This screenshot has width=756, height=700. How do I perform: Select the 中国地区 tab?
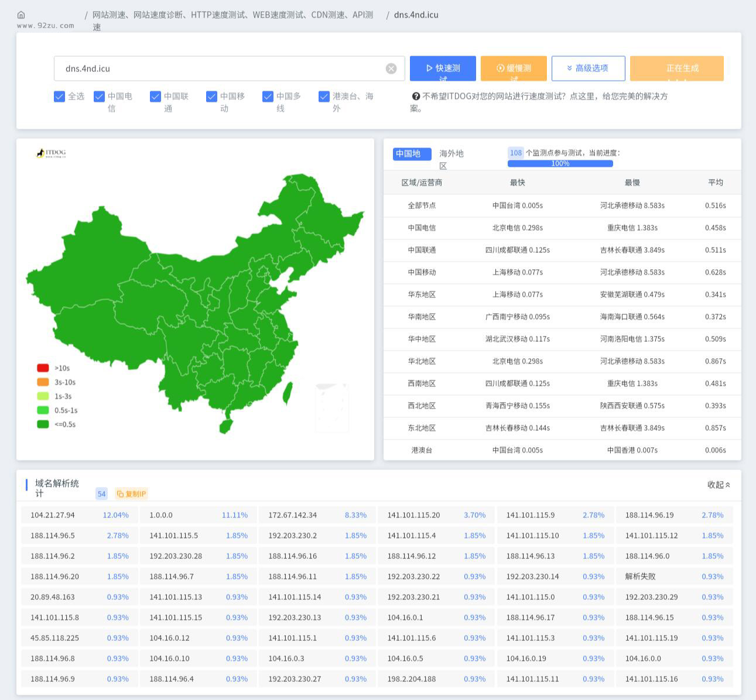[411, 154]
